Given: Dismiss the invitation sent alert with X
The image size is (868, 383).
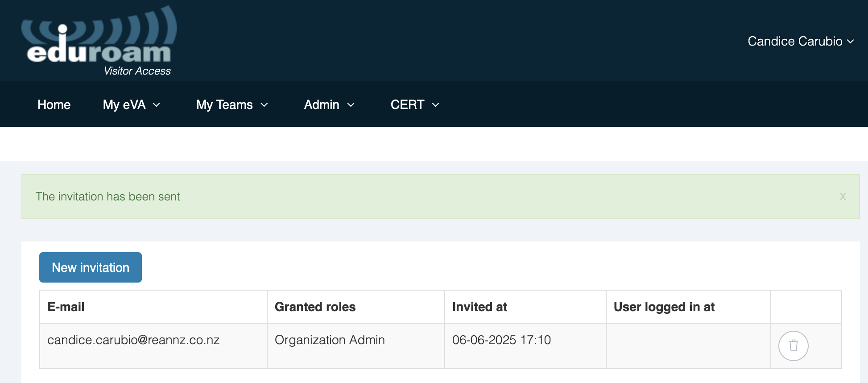Looking at the screenshot, I should 843,196.
